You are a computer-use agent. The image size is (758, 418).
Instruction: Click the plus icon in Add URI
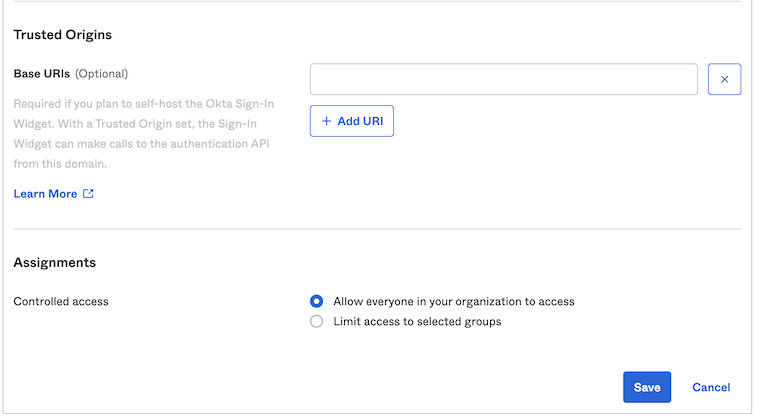point(326,121)
